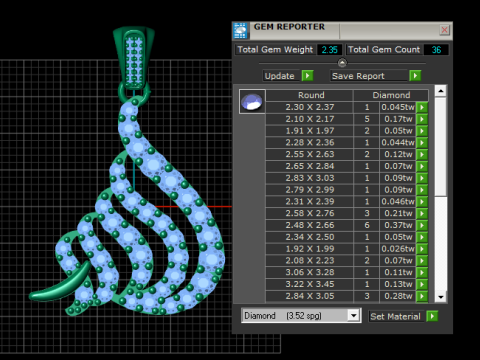Click the Diamond column header
Viewport: 480px width, 360px height.
point(391,95)
